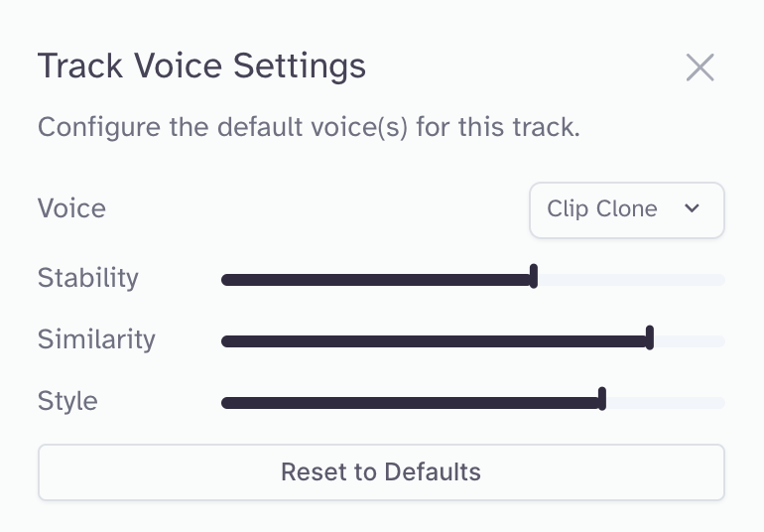Viewport: 764px width, 532px height.
Task: Click the Style label text
Action: click(x=67, y=401)
